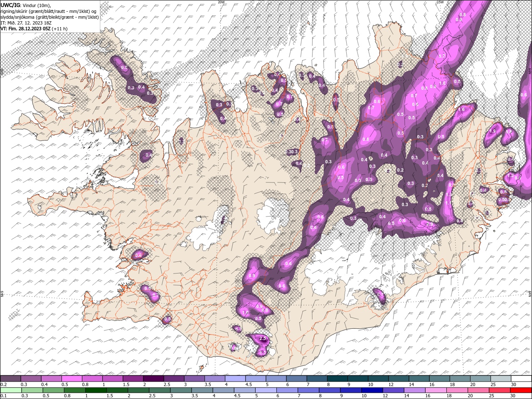Select the IT: Mið. 27. 12. 2023 18Z line
Viewport: 532px width, 399px height.
pyautogui.click(x=25, y=23)
